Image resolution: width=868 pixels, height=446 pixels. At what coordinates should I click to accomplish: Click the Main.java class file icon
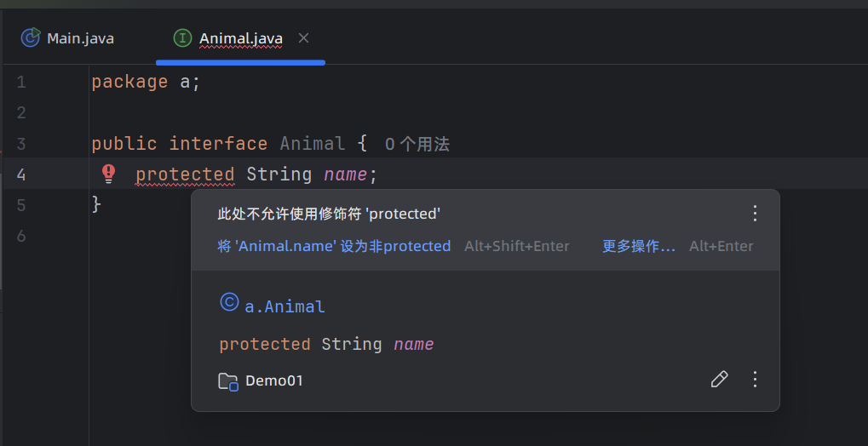click(x=31, y=38)
